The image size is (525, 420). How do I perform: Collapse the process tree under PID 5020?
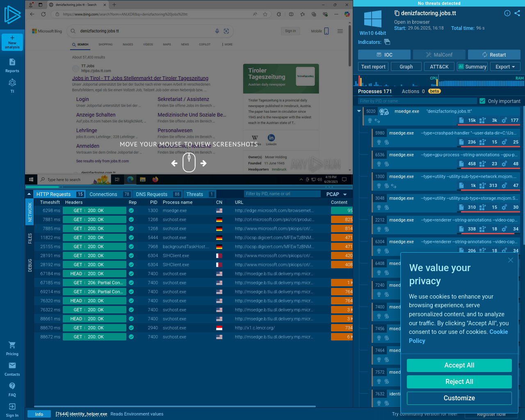(x=359, y=111)
